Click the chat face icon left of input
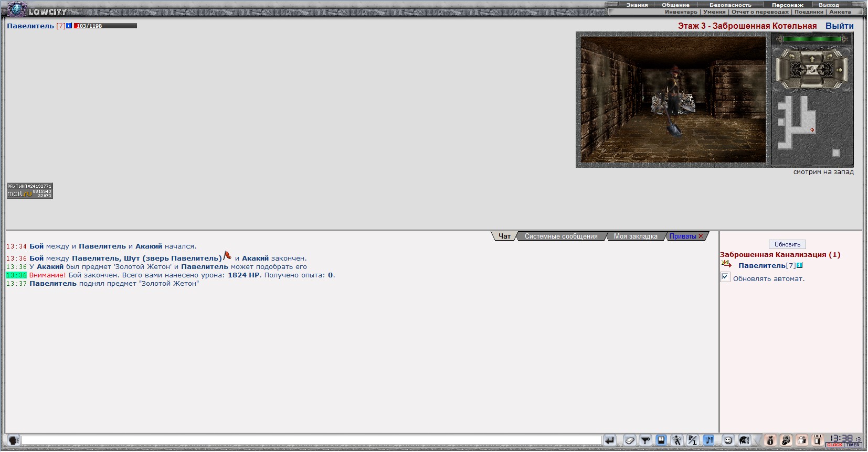This screenshot has width=868, height=452. [13, 440]
